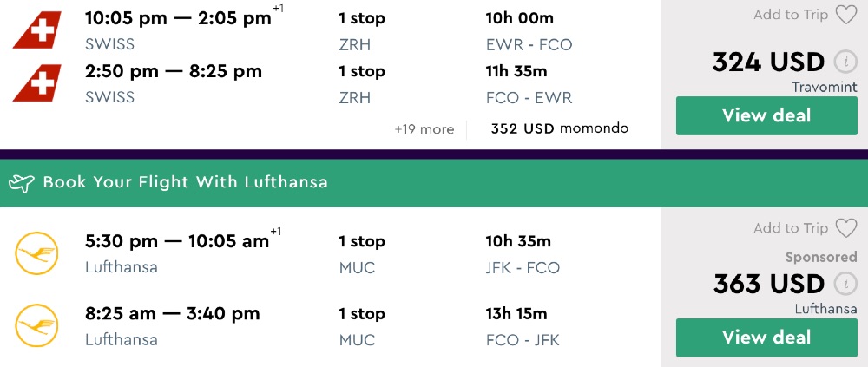Image resolution: width=868 pixels, height=367 pixels.
Task: Click the 324 USD price
Action: (x=768, y=62)
